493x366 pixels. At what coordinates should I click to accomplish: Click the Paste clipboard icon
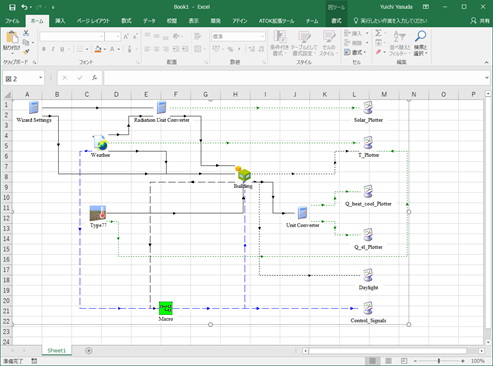[x=12, y=37]
